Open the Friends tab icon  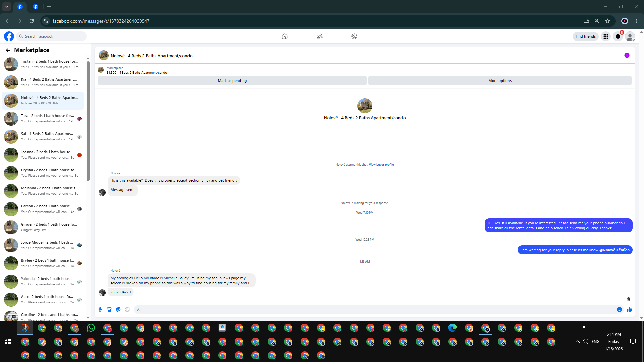pyautogui.click(x=319, y=36)
